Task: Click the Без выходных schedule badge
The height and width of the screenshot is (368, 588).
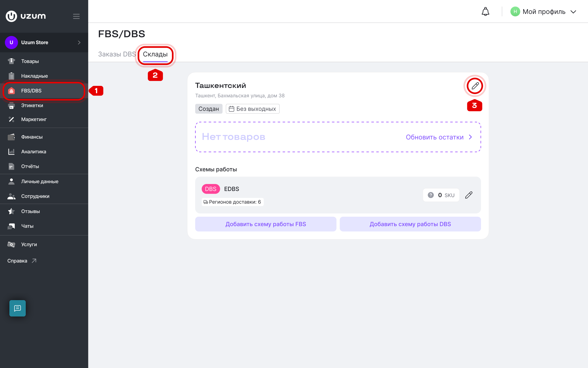Action: [253, 109]
